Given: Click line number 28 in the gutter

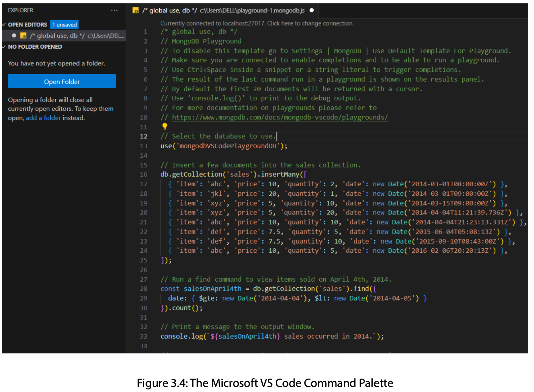Looking at the screenshot, I should pyautogui.click(x=144, y=289).
